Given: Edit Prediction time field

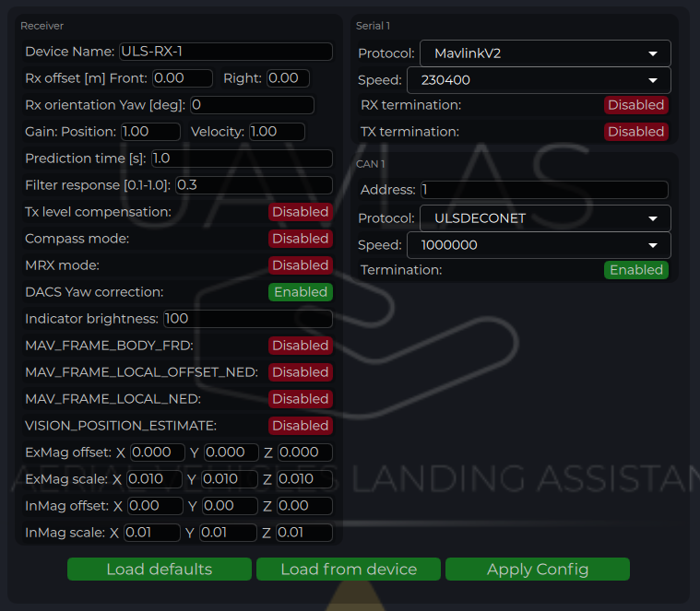Looking at the screenshot, I should pos(242,159).
